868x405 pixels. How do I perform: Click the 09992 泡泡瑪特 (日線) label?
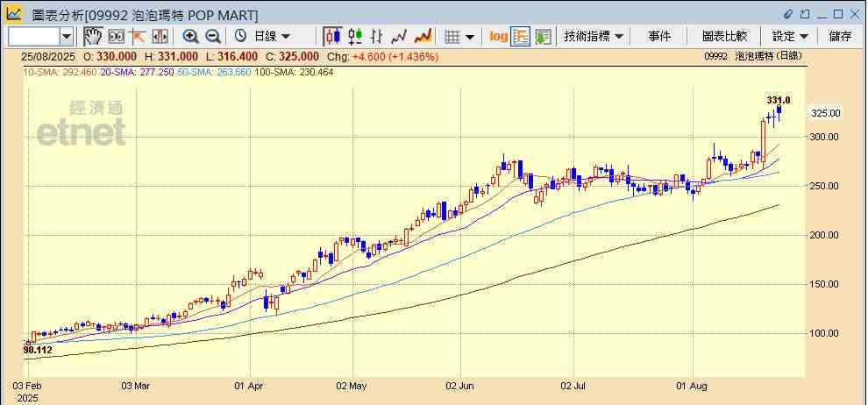[x=753, y=56]
